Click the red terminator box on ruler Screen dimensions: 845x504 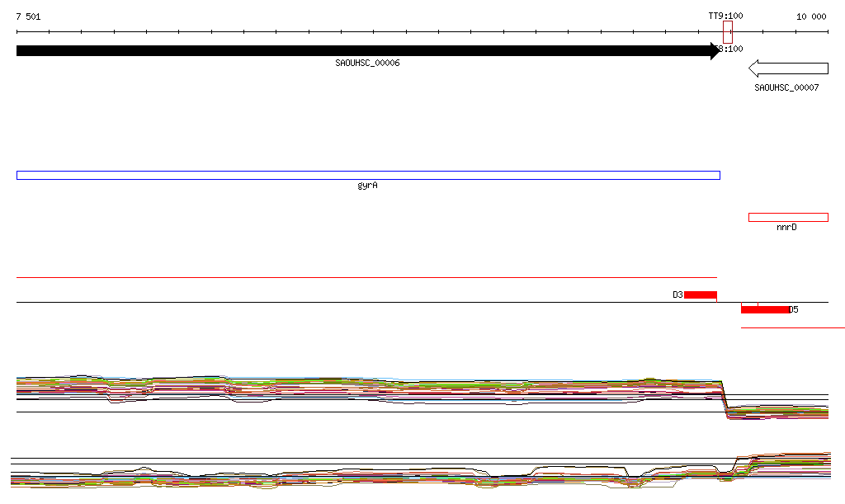(727, 32)
